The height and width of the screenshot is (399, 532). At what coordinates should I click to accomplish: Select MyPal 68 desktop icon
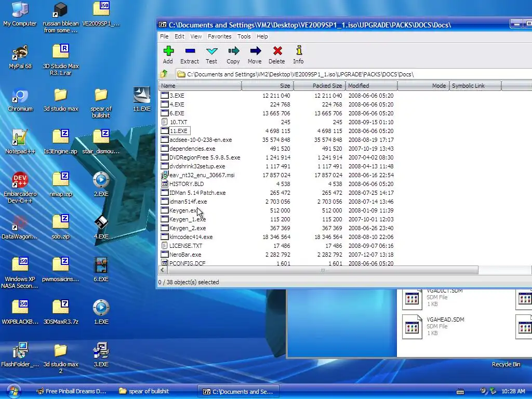[20, 57]
